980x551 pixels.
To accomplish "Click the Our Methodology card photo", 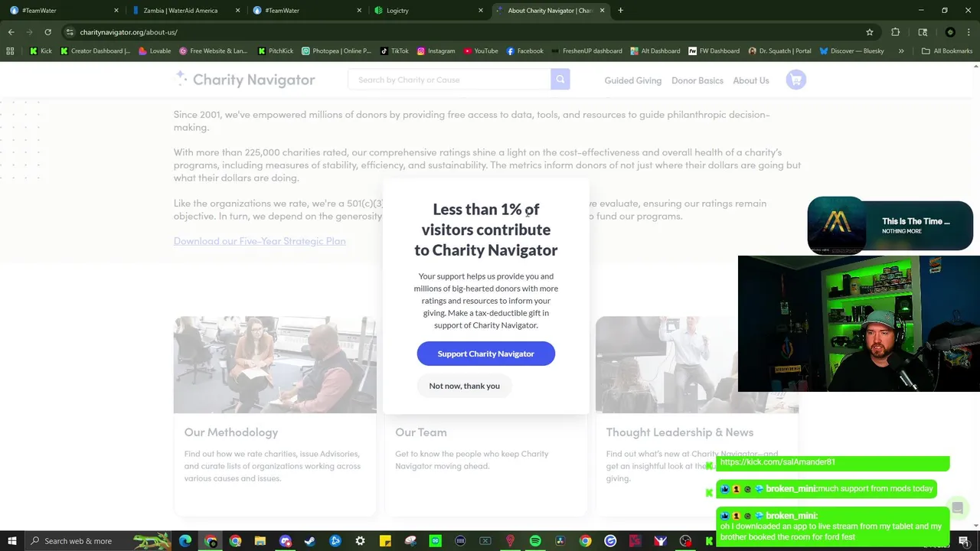I will pos(275,365).
